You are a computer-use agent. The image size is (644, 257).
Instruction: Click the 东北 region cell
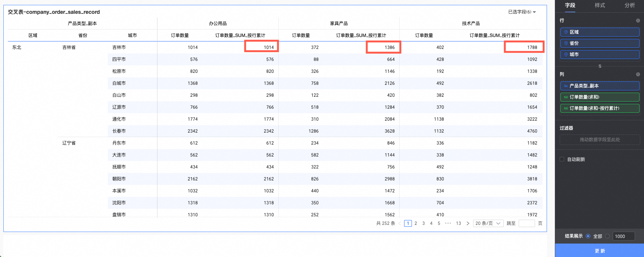click(17, 47)
